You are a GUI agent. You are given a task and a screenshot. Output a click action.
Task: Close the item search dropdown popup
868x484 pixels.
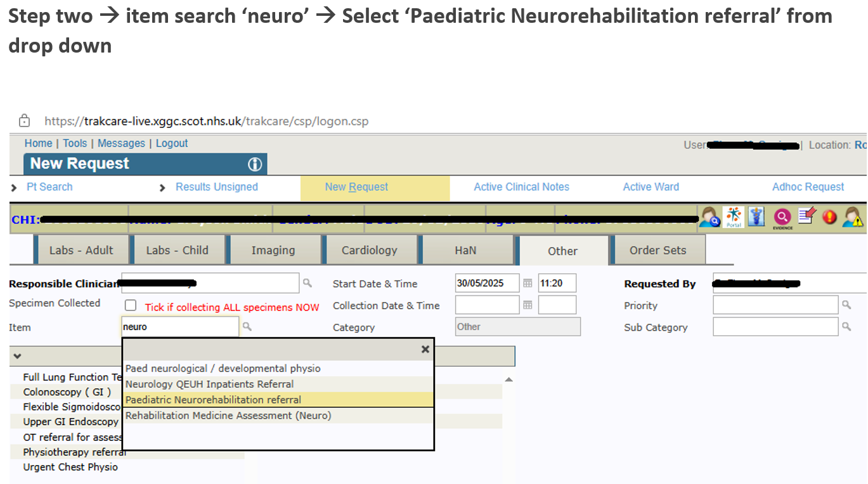[425, 349]
